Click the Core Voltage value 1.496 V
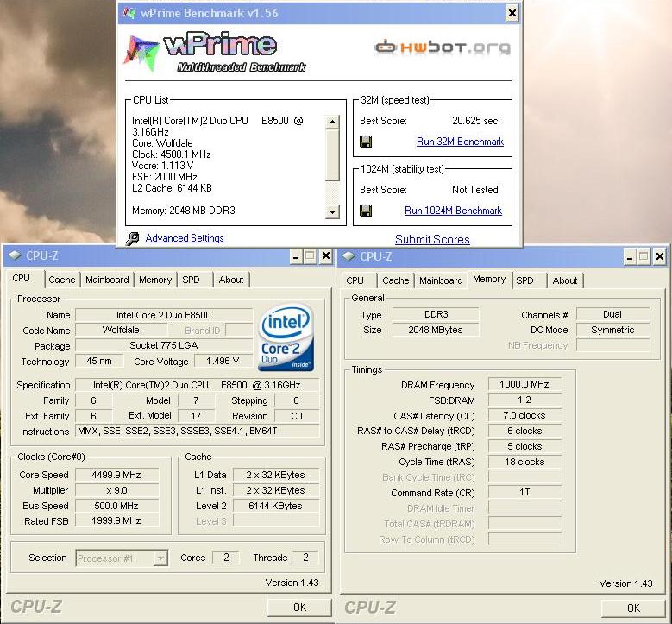 [223, 361]
